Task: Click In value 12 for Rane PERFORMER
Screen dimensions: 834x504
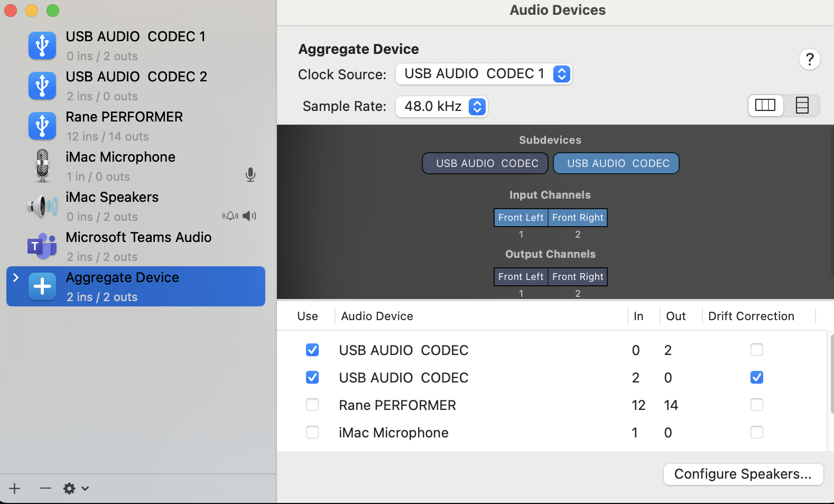Action: pyautogui.click(x=638, y=405)
